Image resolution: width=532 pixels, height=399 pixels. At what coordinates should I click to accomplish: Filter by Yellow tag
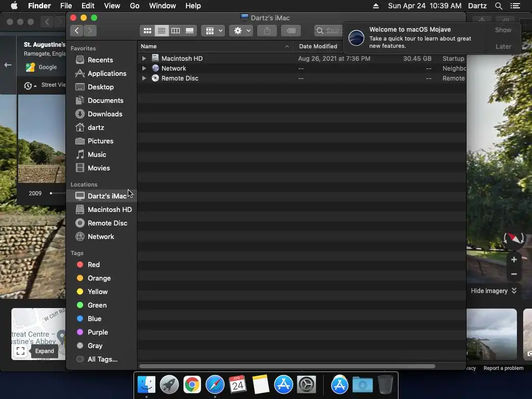point(97,292)
